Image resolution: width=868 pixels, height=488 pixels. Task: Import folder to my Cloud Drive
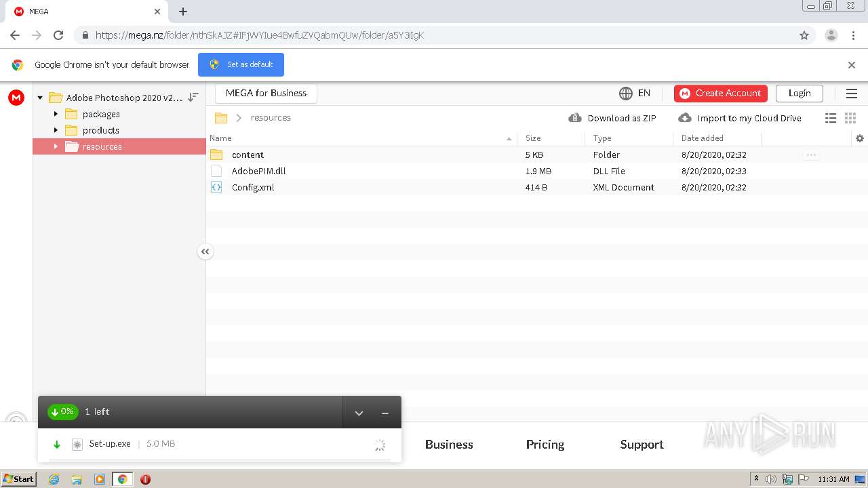(x=740, y=118)
